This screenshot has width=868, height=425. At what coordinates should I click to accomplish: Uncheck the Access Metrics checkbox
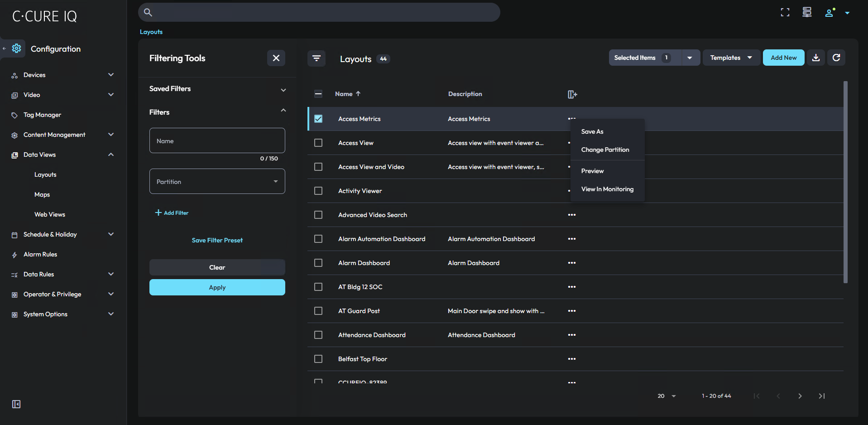point(318,119)
